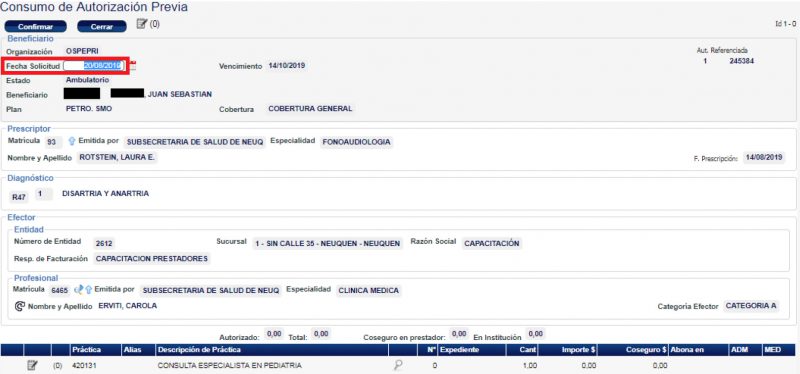
Task: Focus the Fecha Solicitud date field
Action: coord(94,66)
